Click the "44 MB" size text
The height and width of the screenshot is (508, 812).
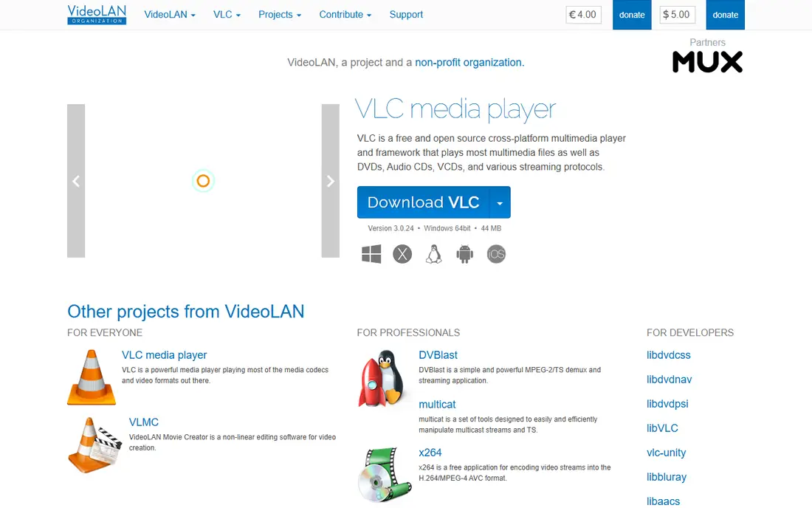(491, 228)
